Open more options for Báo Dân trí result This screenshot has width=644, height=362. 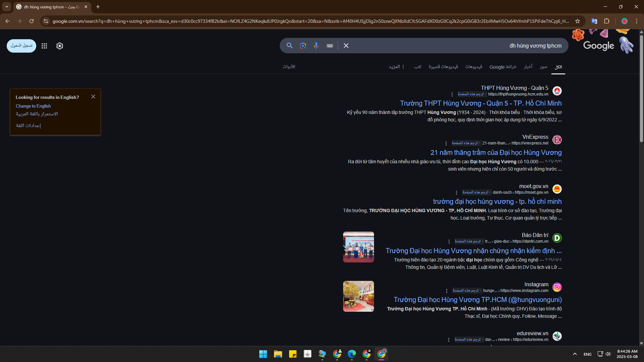pyautogui.click(x=449, y=242)
